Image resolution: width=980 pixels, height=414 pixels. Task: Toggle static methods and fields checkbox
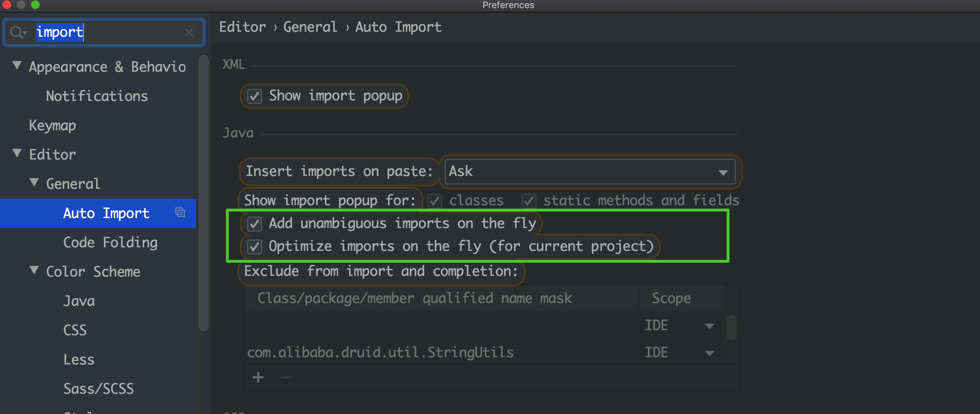pyautogui.click(x=529, y=201)
